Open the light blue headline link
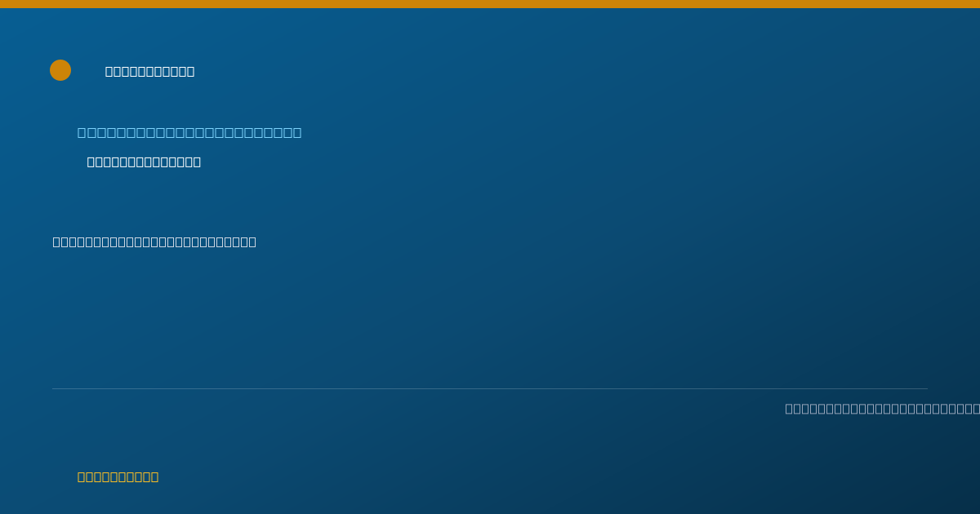The image size is (980, 514). [189, 133]
